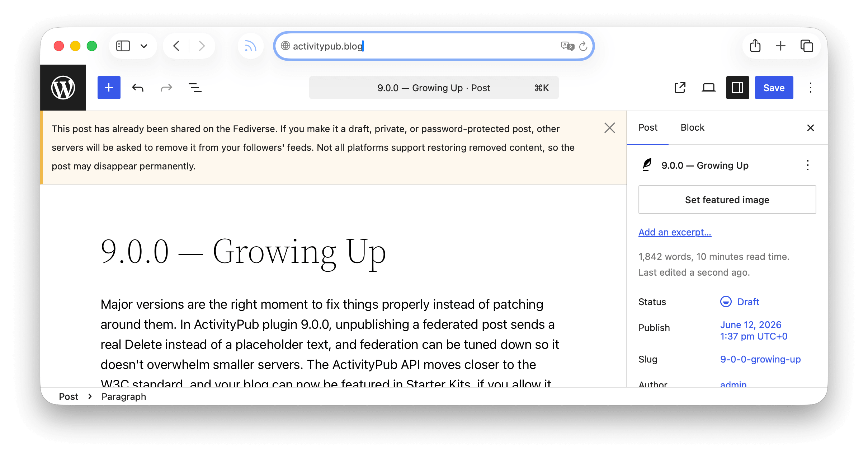Click the Add an excerpt link
This screenshot has width=868, height=458.
pos(675,232)
